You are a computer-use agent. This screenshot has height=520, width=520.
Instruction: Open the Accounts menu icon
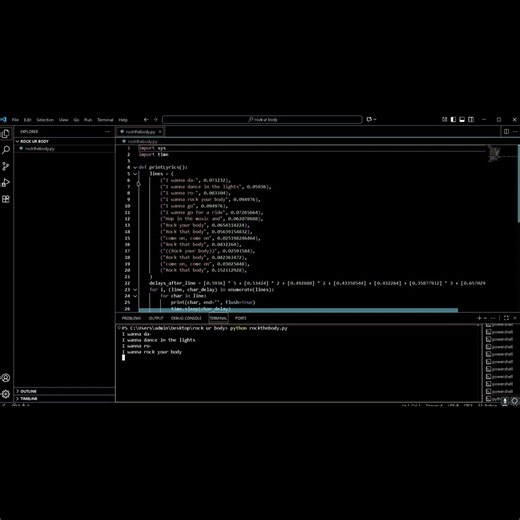tap(6, 378)
